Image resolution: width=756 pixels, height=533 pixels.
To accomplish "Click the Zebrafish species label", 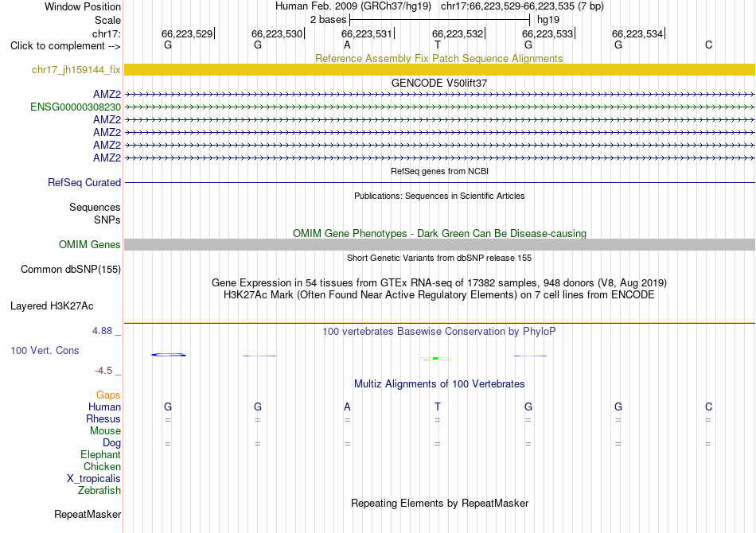I will [x=99, y=491].
